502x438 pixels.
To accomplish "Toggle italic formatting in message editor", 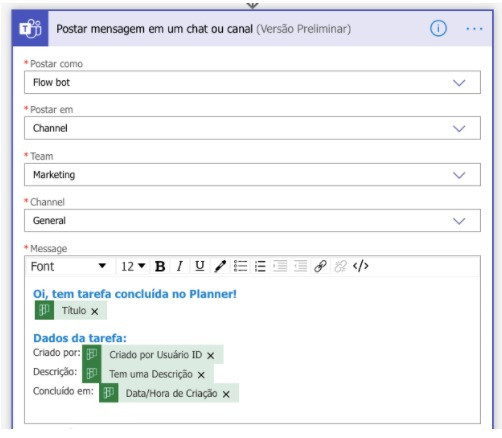I will [x=180, y=266].
